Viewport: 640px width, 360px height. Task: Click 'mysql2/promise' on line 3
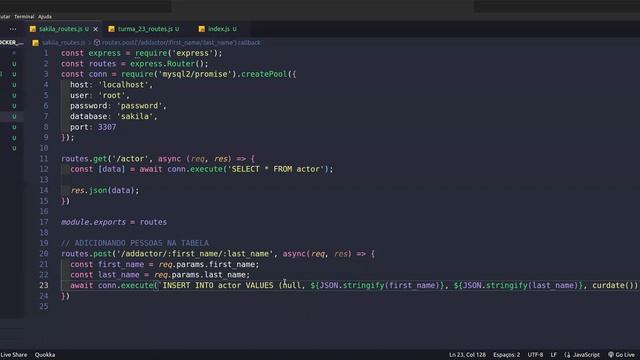click(195, 74)
